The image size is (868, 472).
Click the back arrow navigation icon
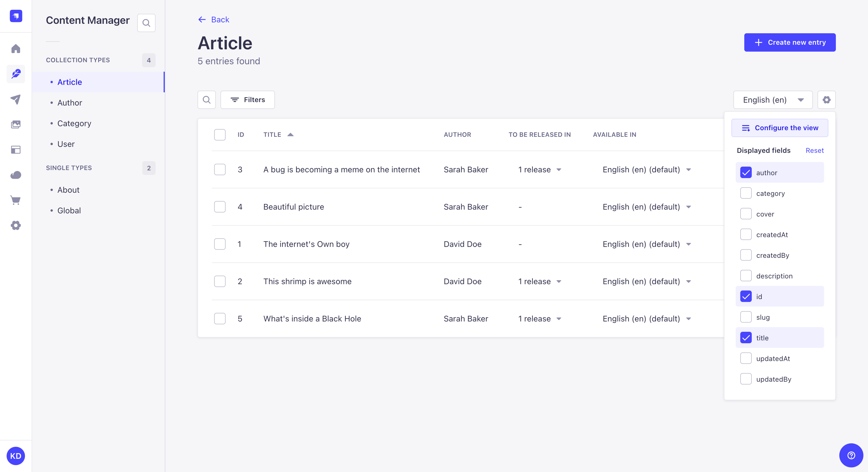click(x=202, y=20)
